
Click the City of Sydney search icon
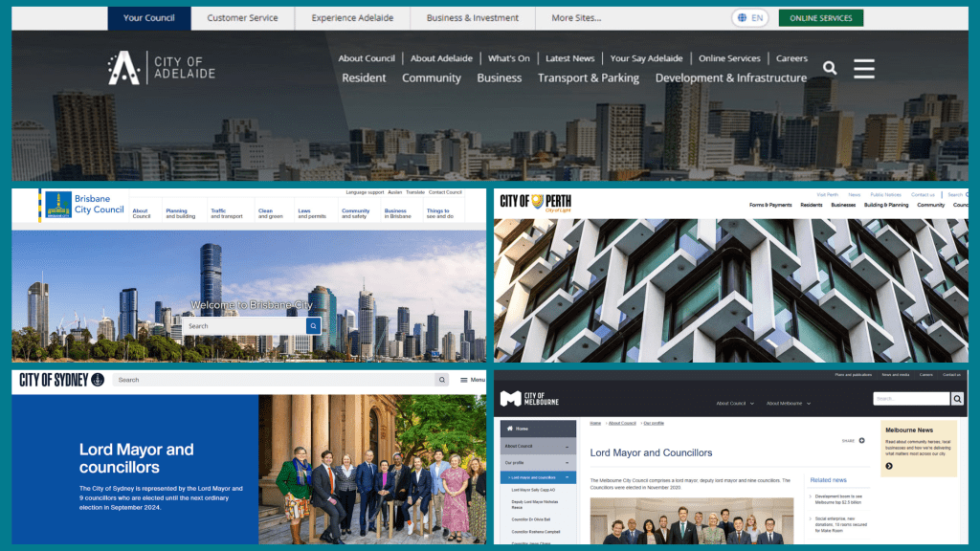point(441,380)
